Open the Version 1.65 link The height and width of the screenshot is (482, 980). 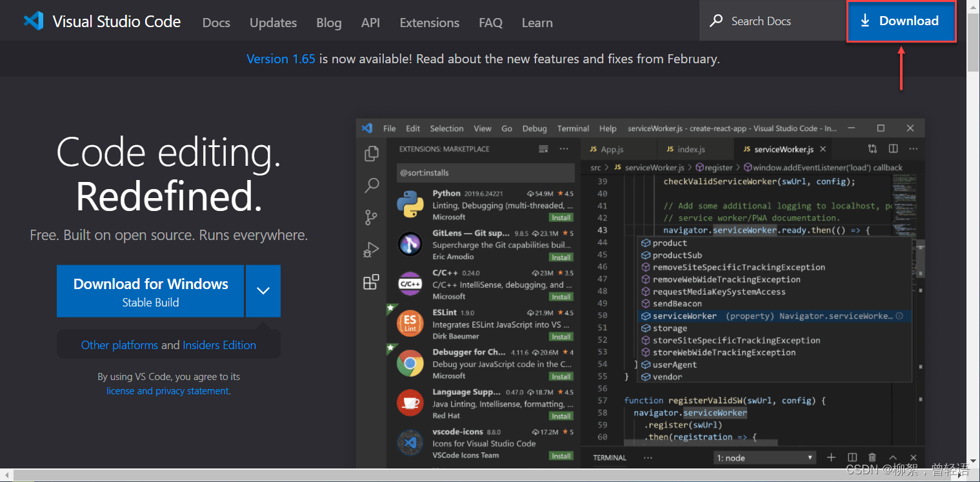pos(281,59)
